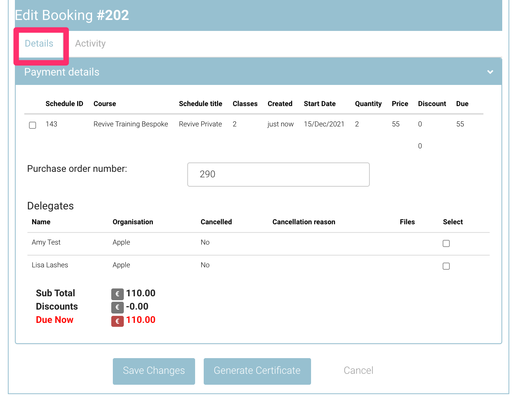Collapse the Payment details chevron
This screenshot has height=418, width=532.
490,72
